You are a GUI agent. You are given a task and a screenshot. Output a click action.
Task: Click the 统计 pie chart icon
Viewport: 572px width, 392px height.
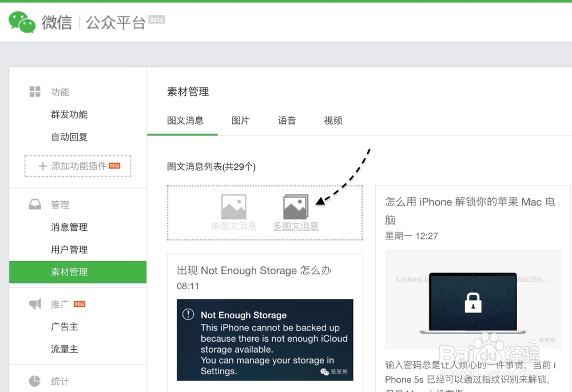[35, 381]
